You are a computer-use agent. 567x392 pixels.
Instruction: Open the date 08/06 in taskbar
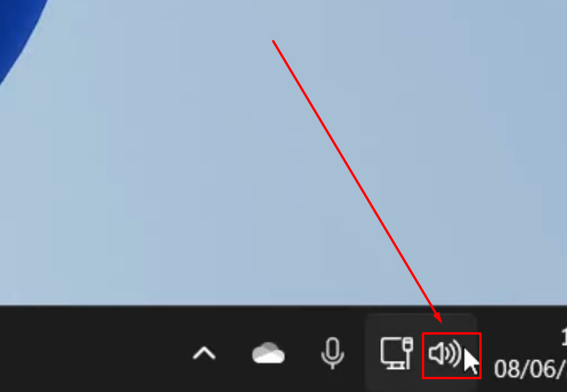530,369
